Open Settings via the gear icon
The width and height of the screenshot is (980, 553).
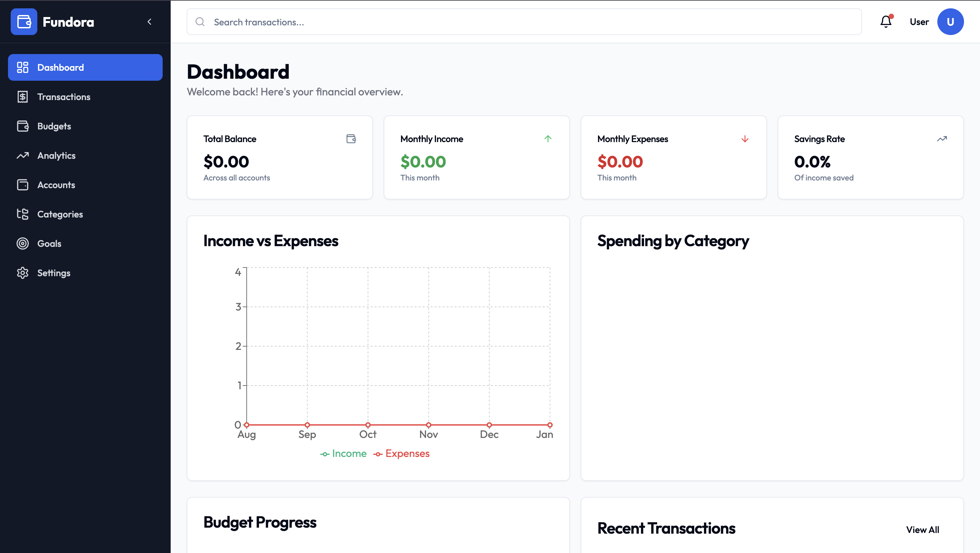(x=23, y=272)
